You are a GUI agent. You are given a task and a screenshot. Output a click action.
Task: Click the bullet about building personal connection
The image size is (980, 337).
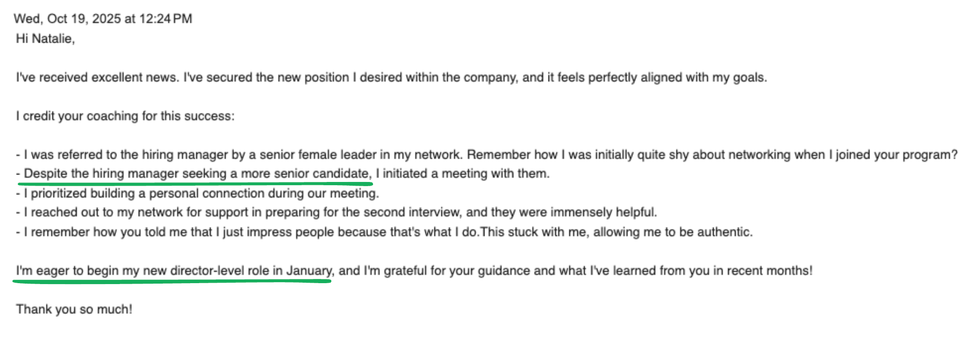198,193
